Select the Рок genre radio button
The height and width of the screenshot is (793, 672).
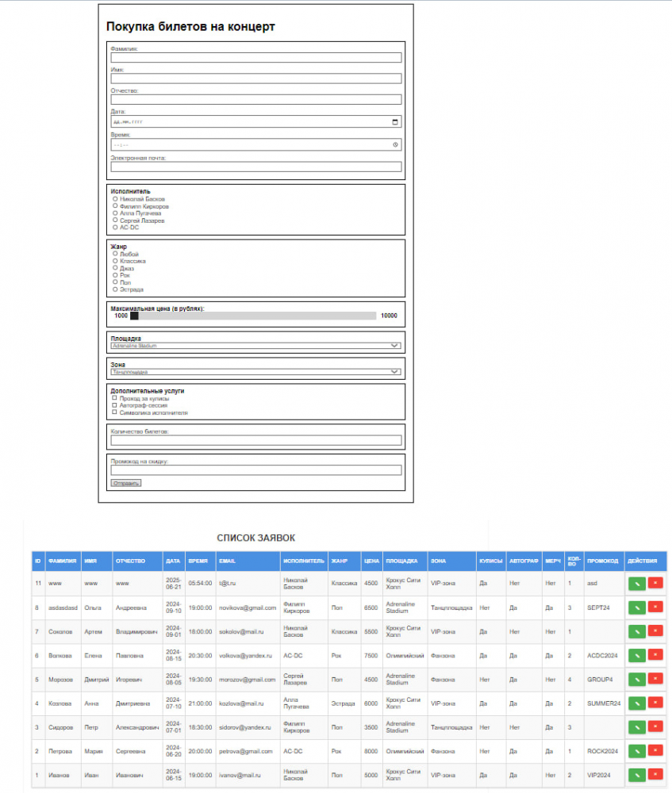coord(115,275)
